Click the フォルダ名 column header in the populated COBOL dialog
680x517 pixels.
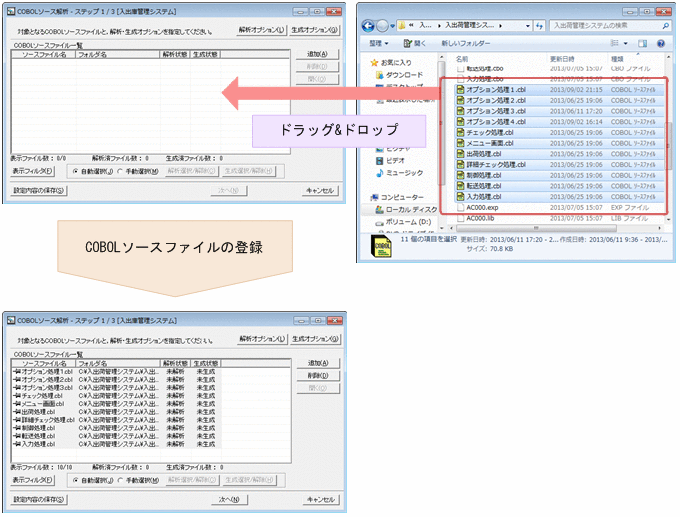click(x=118, y=363)
